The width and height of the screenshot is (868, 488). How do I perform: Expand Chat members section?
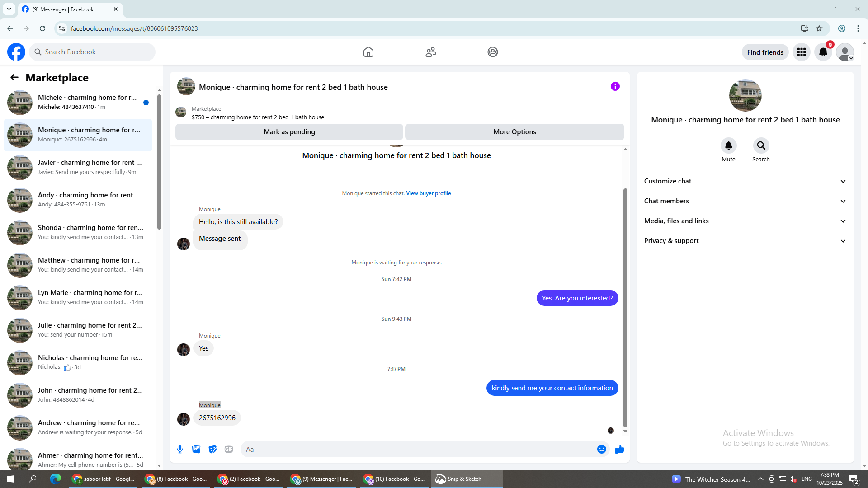(745, 201)
